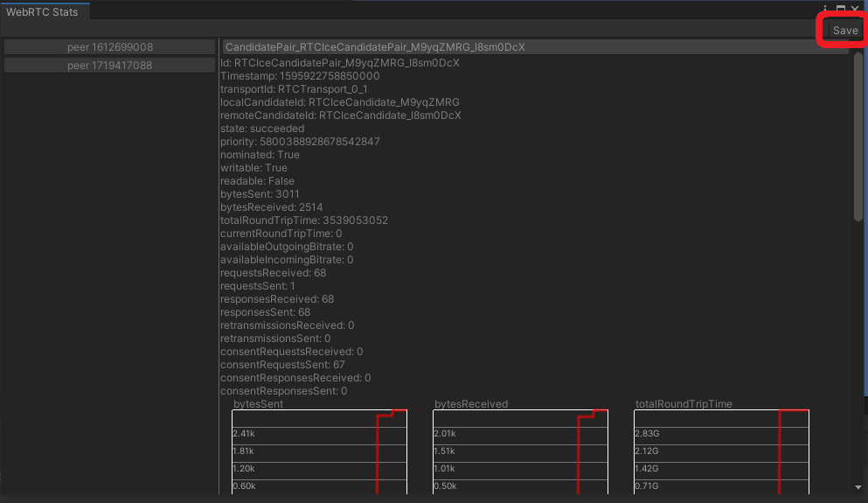This screenshot has height=503, width=868.
Task: Click the 0.60k label in bytesSent graph
Action: point(244,486)
